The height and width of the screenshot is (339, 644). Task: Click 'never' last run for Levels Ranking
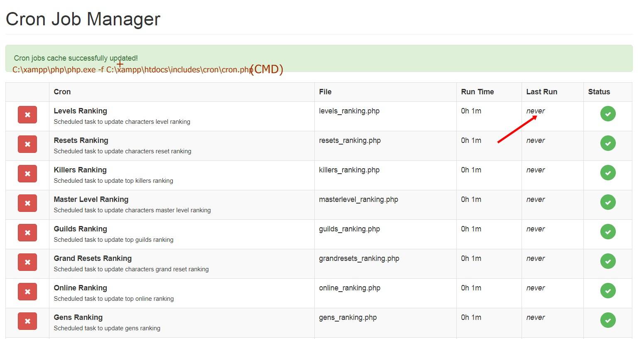pyautogui.click(x=536, y=111)
